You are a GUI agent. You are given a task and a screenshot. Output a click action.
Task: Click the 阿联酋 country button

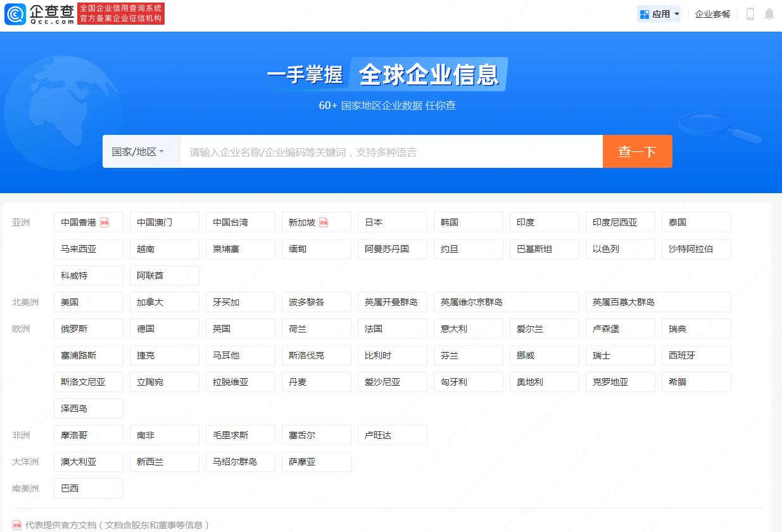click(164, 275)
